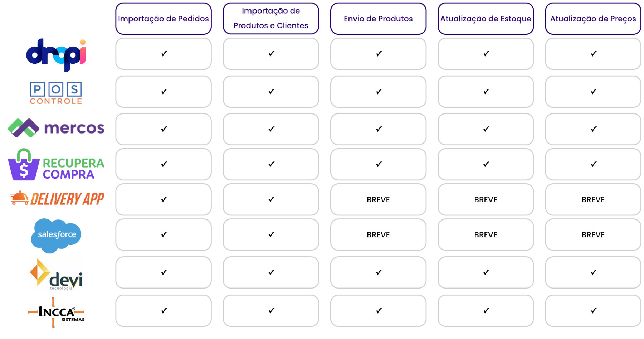
Task: Click Salesforce Atualização de Estoque BREVE cell
Action: 486,234
